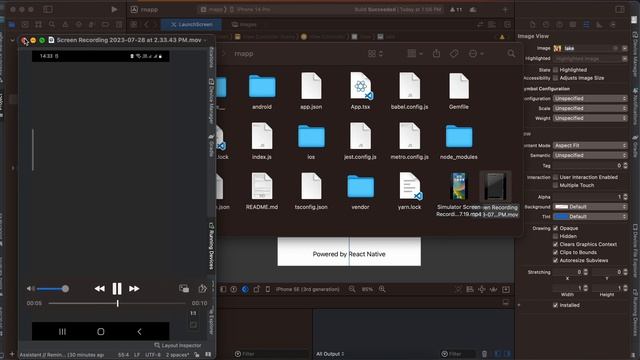Open the android folder in Finder
This screenshot has width=640, height=360.
(262, 92)
